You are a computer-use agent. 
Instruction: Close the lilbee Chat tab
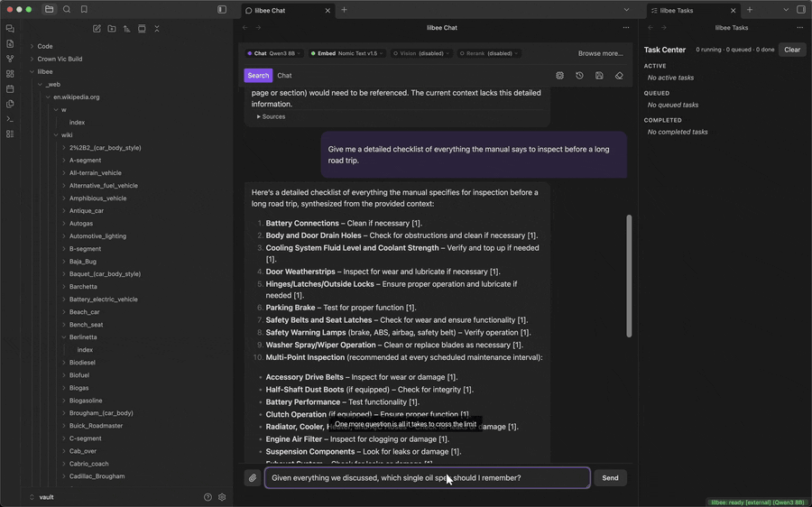(x=328, y=10)
